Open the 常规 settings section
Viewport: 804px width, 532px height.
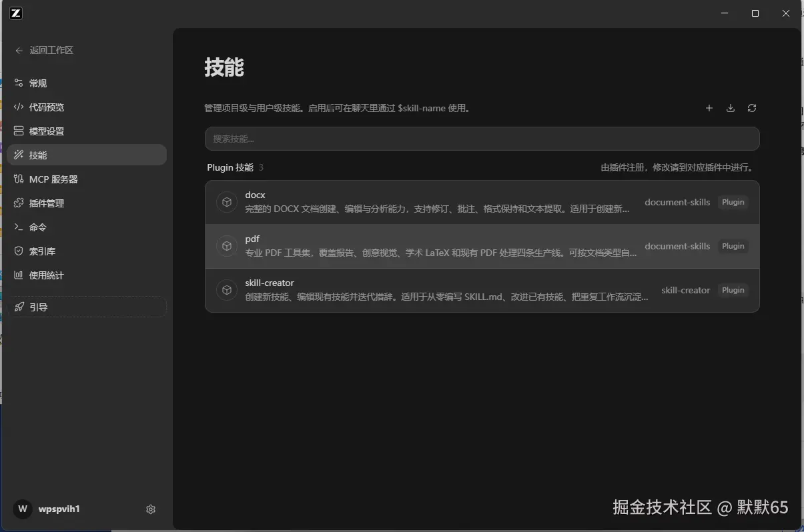click(87, 83)
